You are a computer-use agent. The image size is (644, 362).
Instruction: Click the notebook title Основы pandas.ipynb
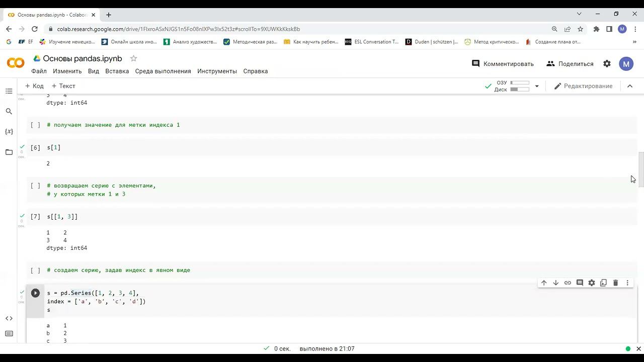(x=83, y=58)
